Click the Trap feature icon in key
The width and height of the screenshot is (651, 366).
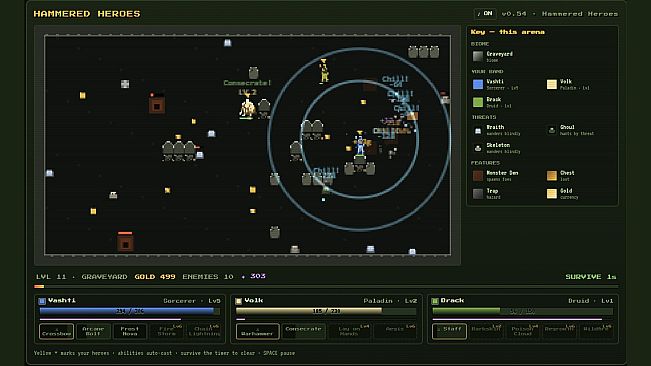(x=478, y=193)
